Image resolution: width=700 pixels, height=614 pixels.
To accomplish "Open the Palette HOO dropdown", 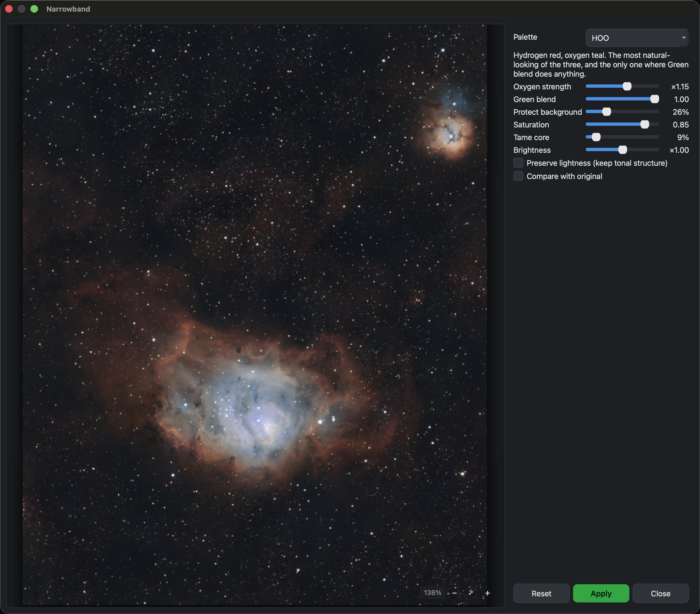I will (x=637, y=38).
